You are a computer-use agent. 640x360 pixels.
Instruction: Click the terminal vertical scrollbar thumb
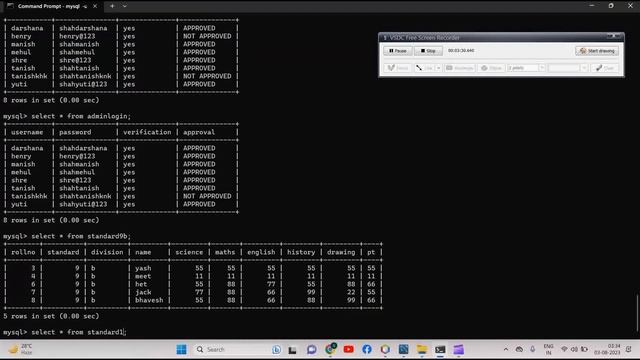(x=637, y=313)
